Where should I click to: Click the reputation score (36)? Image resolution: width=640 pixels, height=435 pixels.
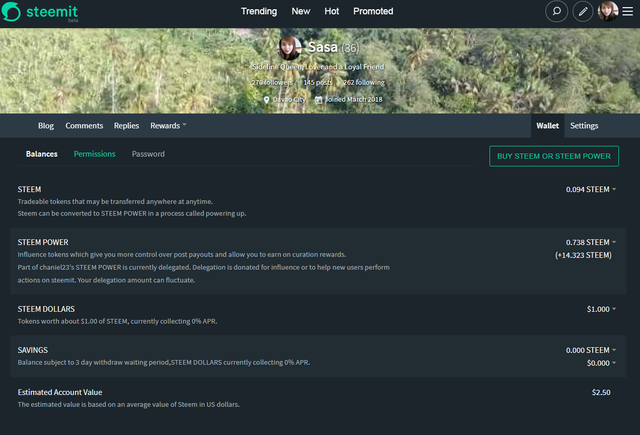pos(350,48)
